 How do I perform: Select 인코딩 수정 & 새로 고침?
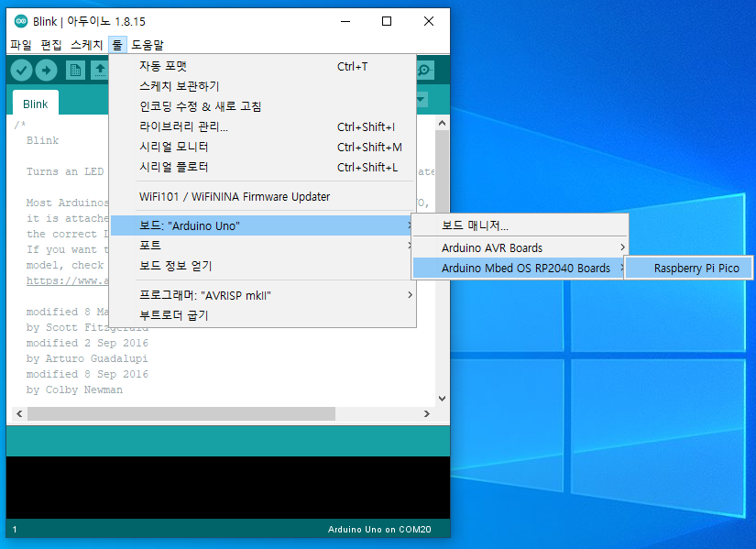[263, 106]
